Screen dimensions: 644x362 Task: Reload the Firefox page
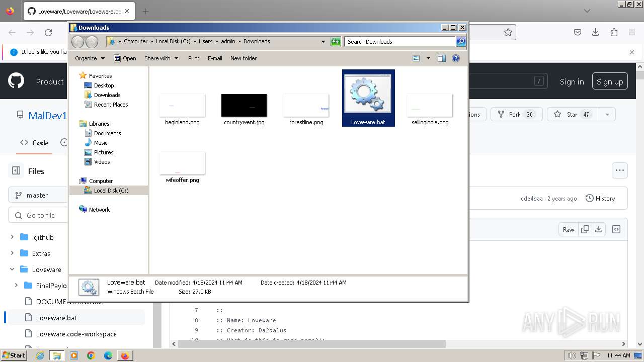[48, 32]
